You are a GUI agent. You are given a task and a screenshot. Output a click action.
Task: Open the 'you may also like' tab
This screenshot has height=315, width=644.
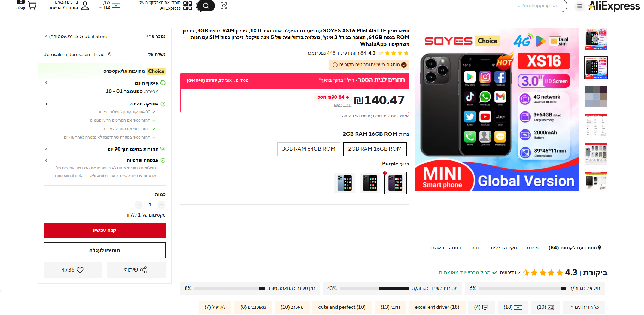(446, 248)
